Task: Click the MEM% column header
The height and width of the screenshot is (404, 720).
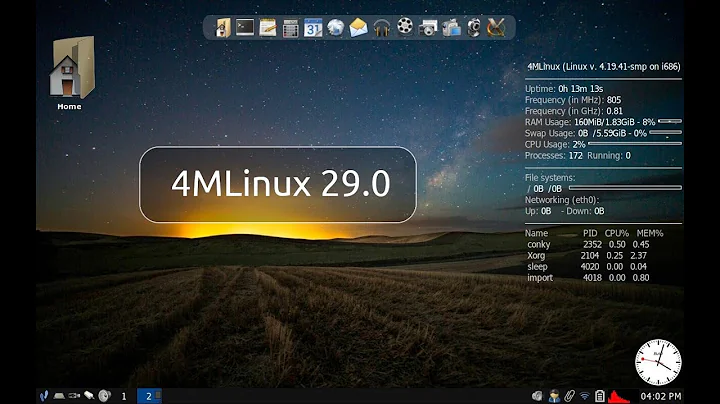Action: [650, 233]
